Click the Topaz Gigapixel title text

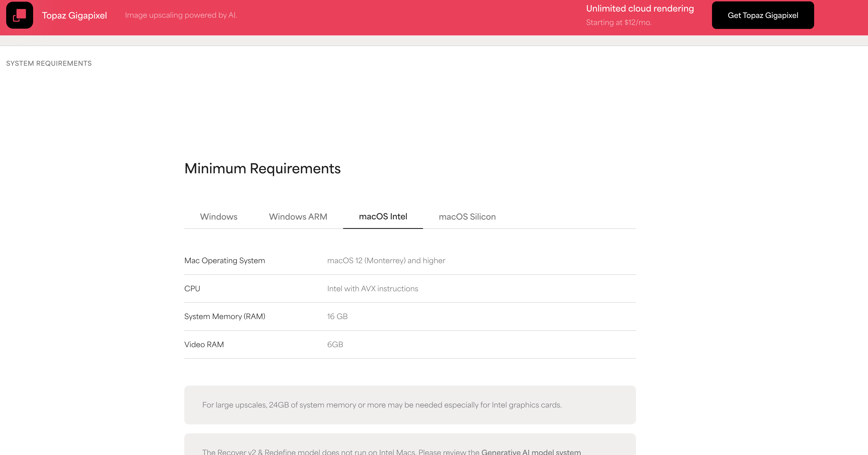pos(74,15)
